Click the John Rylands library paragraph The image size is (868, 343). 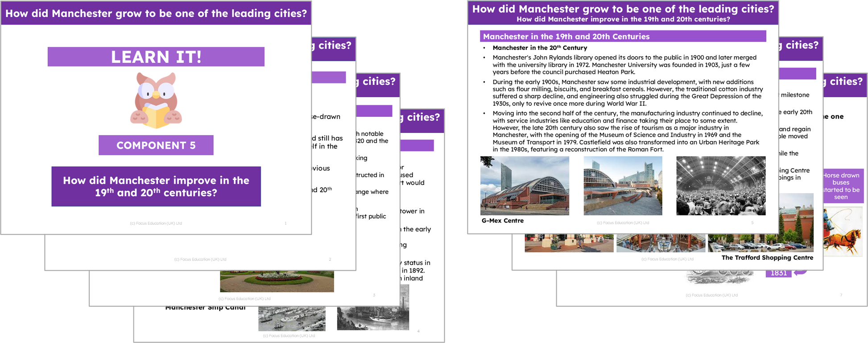[624, 65]
